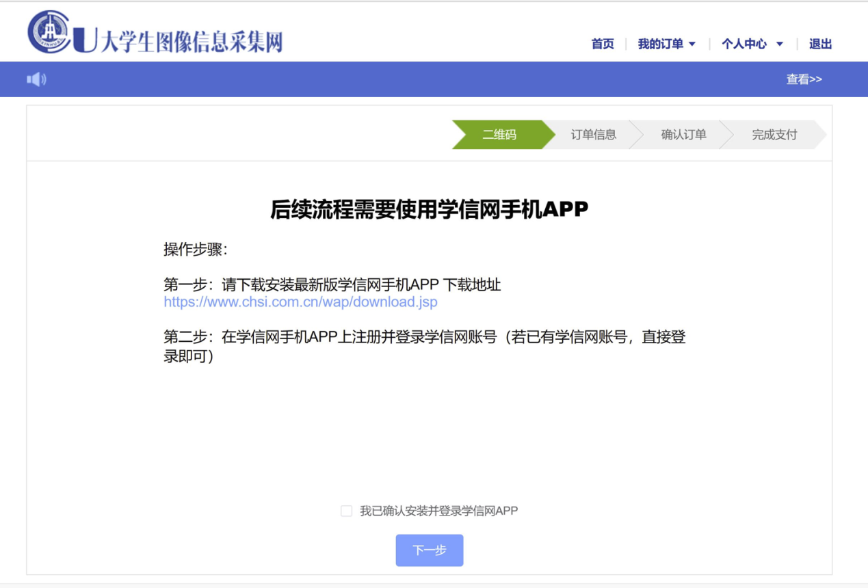
Task: Click the 大学生图像信息采集网 site title
Action: tap(192, 42)
